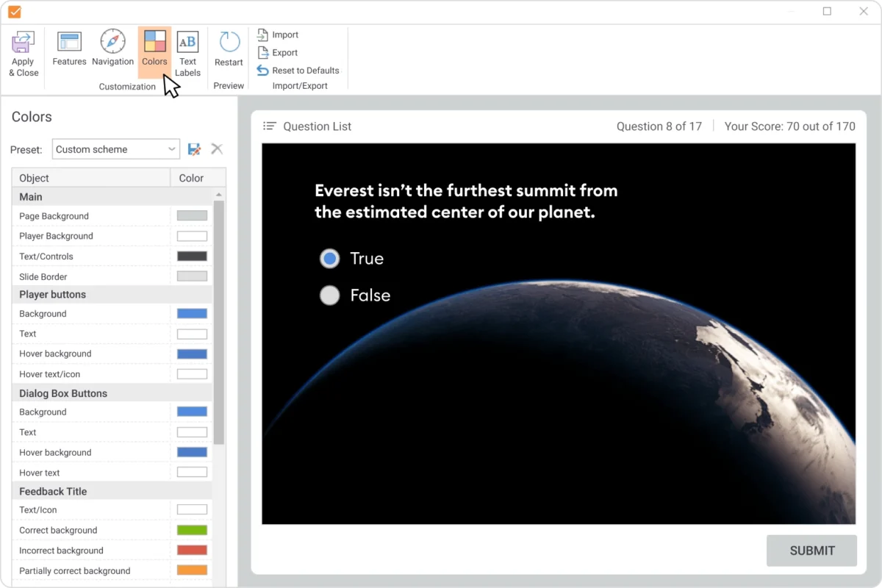Change the Player Background color swatch

[192, 236]
